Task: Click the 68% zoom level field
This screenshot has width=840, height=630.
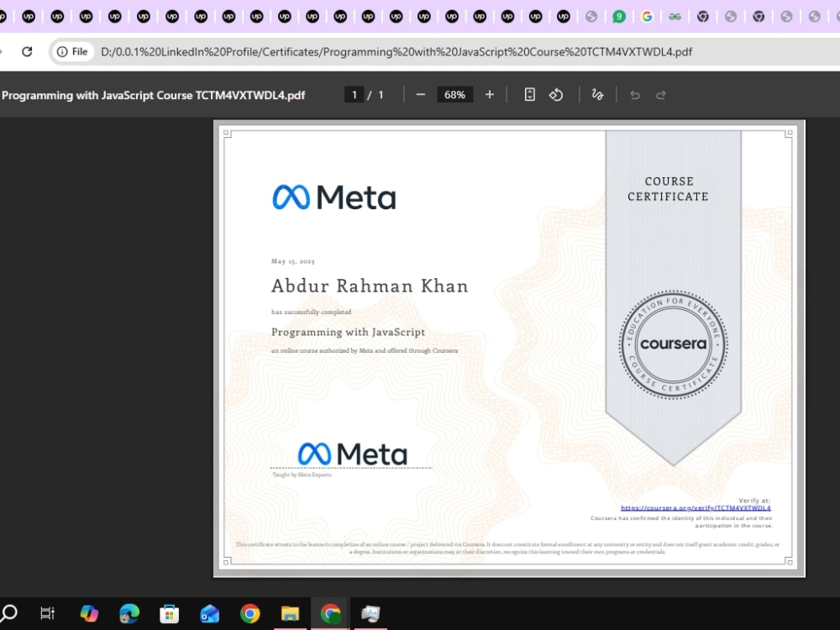Action: (454, 95)
